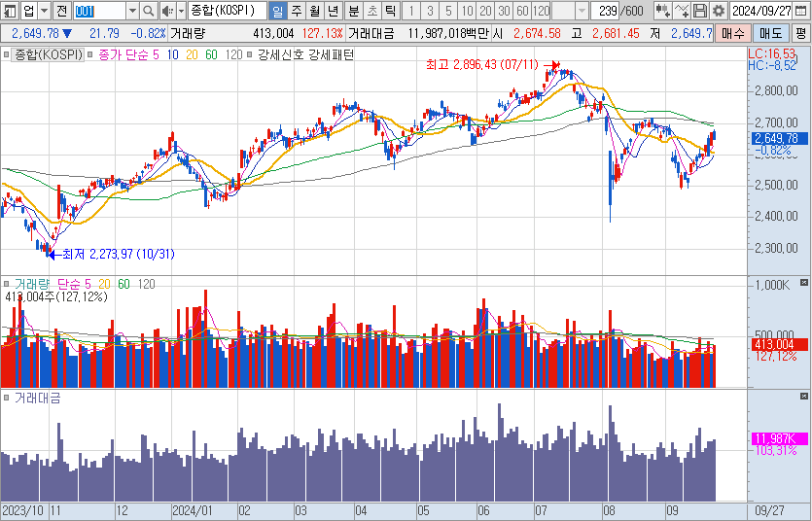Click 최고 2,896.43 (07/11) annotation
Screen dimensions: 812x521
pyautogui.click(x=482, y=65)
